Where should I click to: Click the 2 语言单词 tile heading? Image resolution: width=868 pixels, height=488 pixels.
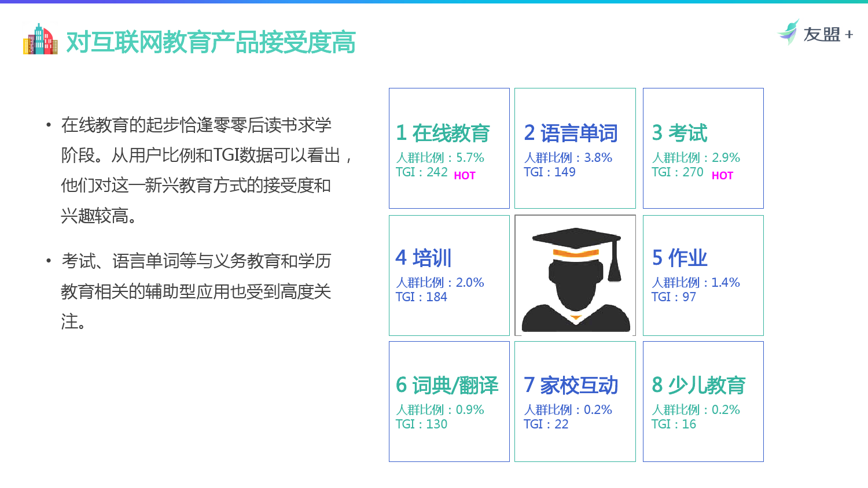tap(571, 133)
